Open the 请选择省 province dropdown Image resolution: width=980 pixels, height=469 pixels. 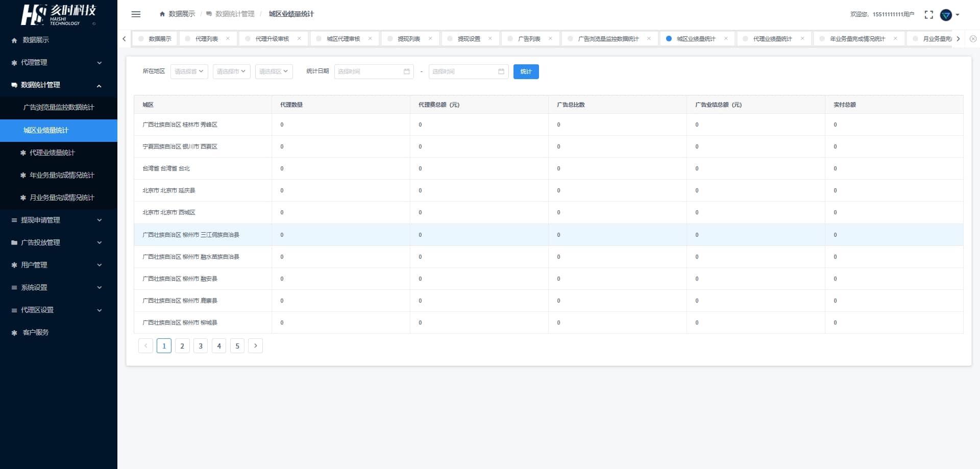189,71
